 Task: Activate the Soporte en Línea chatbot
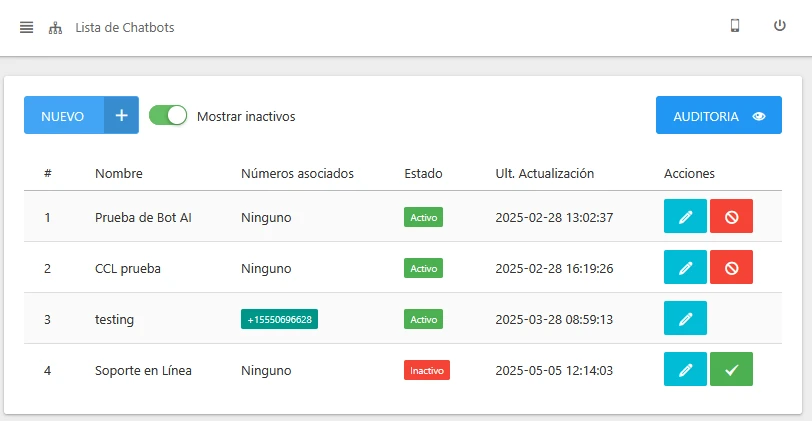tap(731, 370)
